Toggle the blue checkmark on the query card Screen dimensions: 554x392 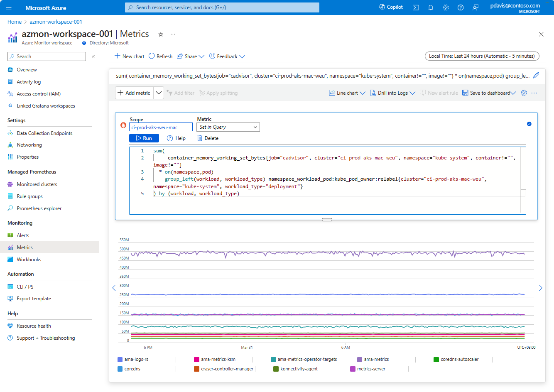tap(529, 124)
